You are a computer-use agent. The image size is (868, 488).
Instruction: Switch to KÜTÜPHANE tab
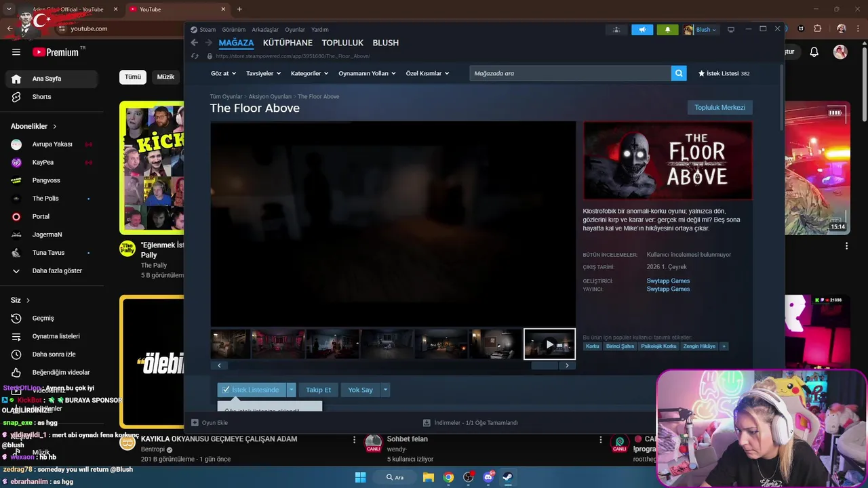point(288,43)
